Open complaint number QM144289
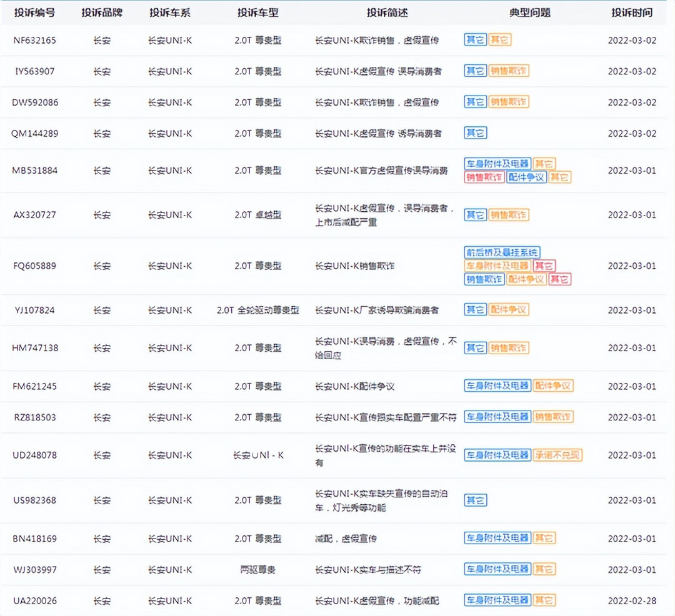Image resolution: width=675 pixels, height=616 pixels. tap(34, 133)
